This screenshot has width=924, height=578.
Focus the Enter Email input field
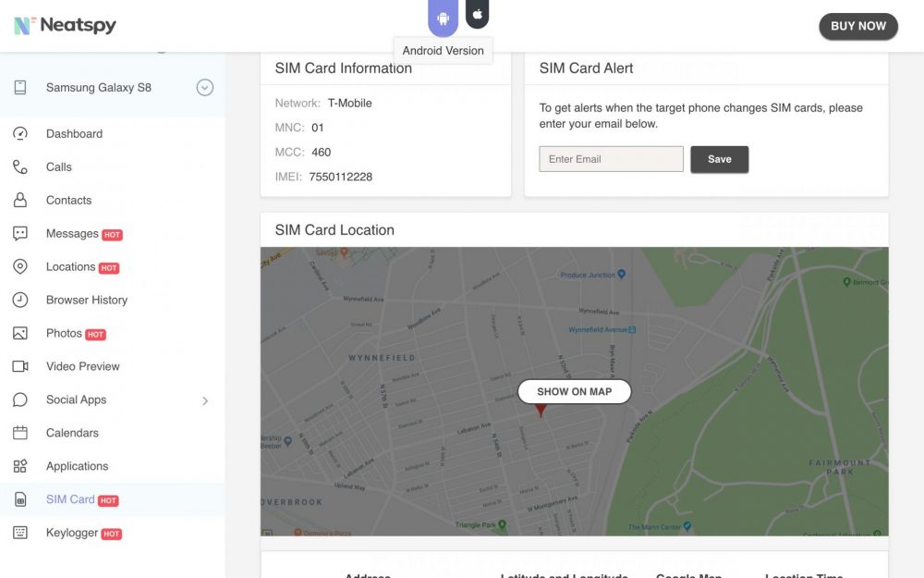point(611,159)
